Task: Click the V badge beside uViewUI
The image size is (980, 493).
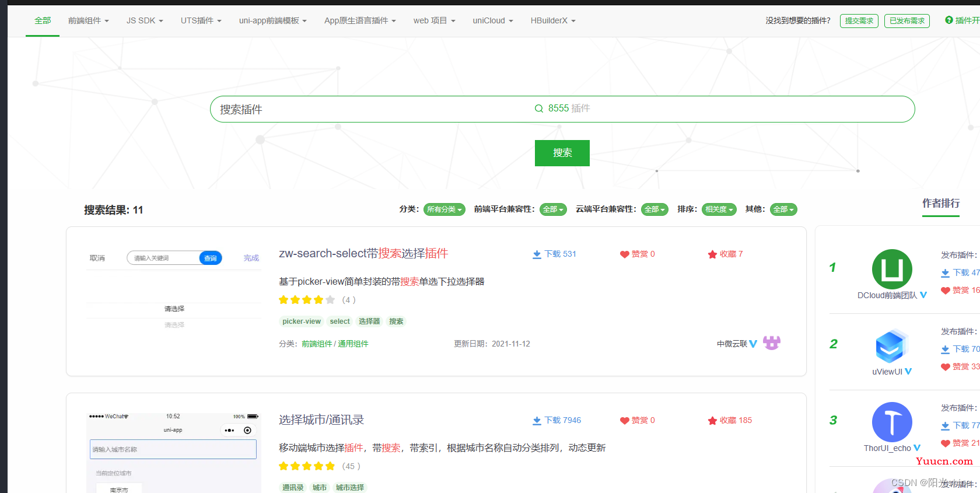Action: 908,372
